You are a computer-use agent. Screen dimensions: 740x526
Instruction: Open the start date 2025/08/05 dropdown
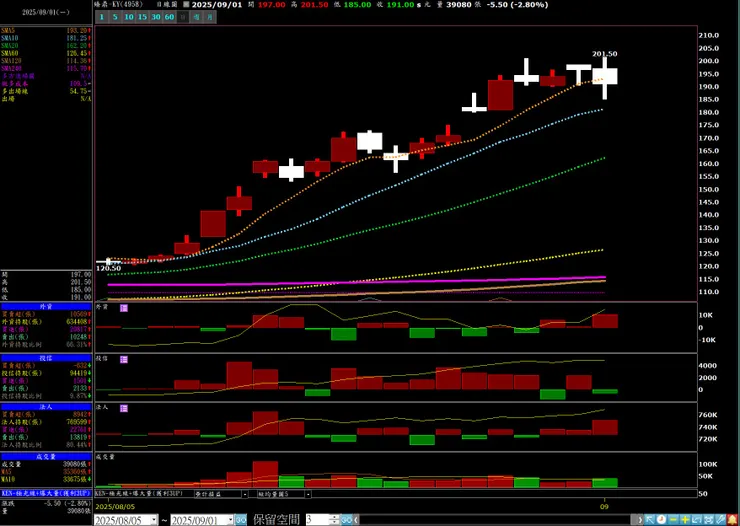tap(154, 520)
